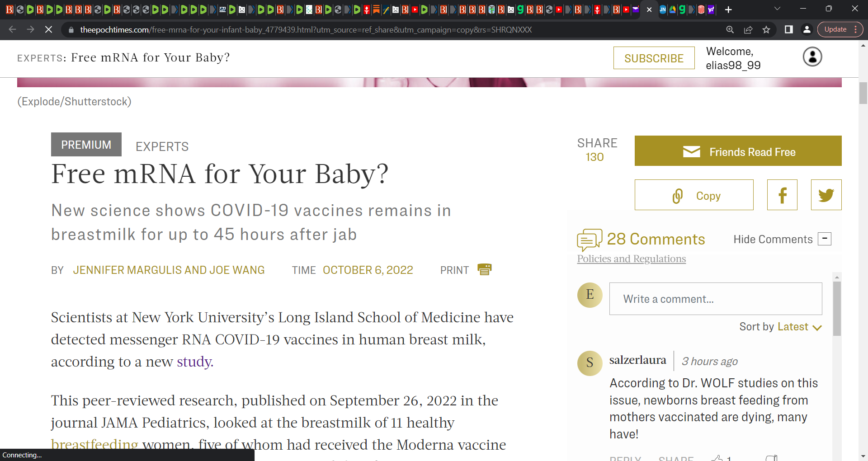868x461 pixels.
Task: Click the comments speech bubble icon
Action: tap(590, 240)
